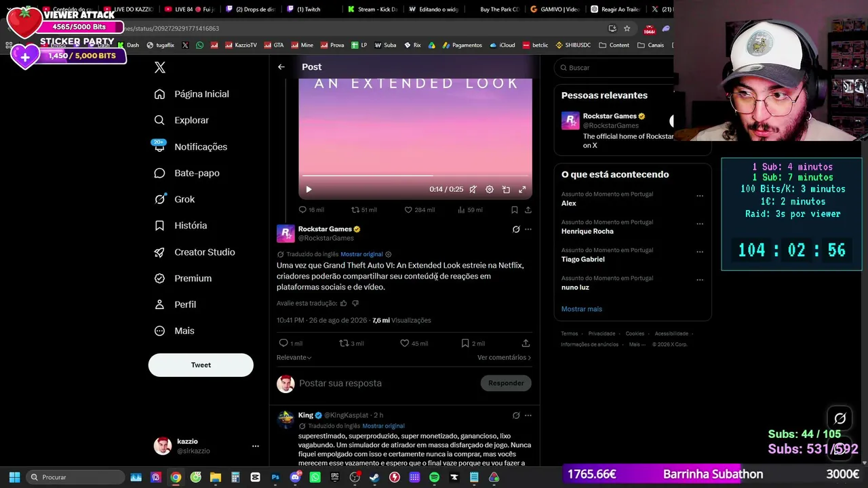
Task: Open more options for Tiago Gabriel trend
Action: tap(700, 252)
